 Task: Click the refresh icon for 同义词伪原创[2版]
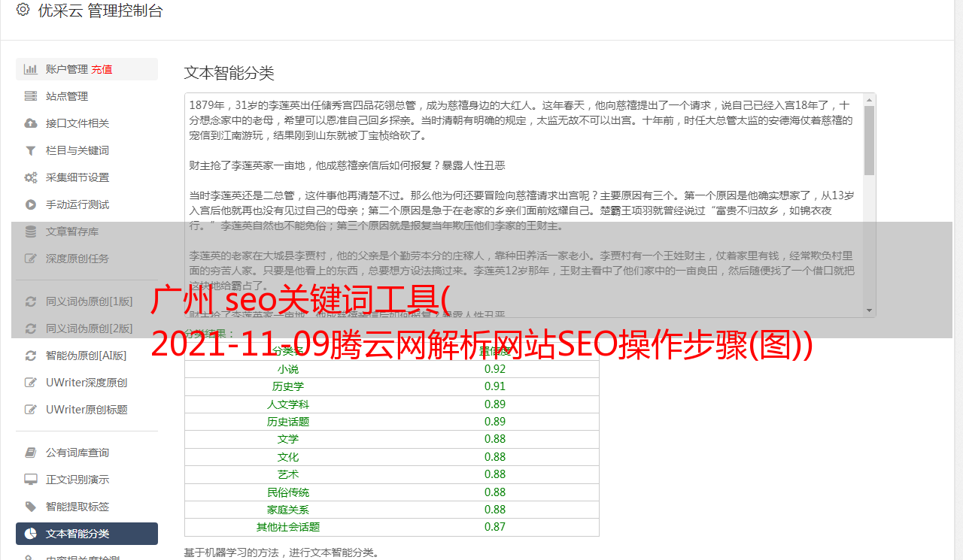31,328
